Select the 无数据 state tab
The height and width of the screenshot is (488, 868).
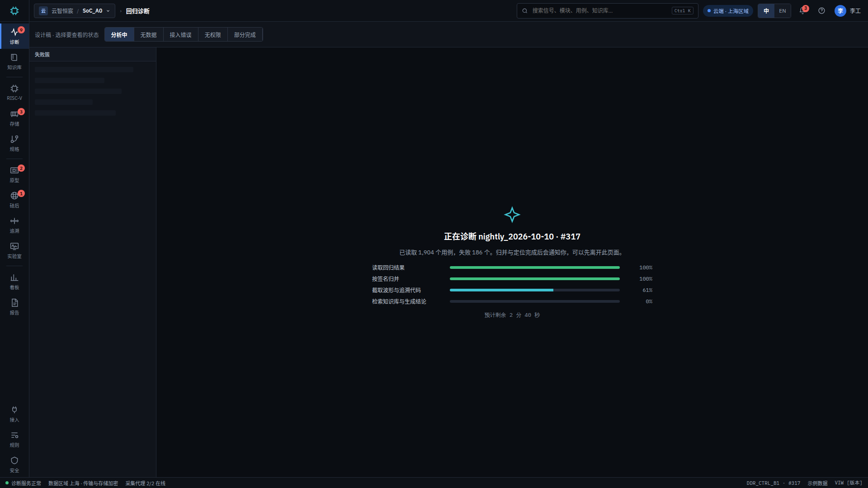click(x=148, y=35)
